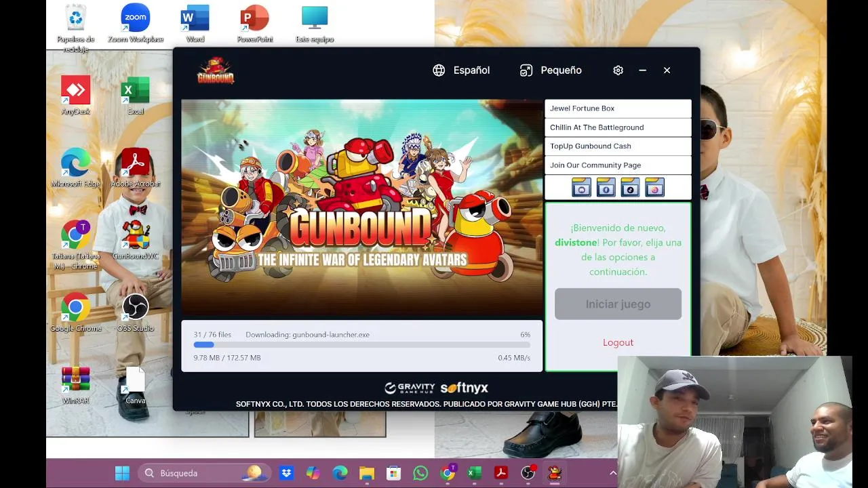Click the Búsqueda taskbar search box
The height and width of the screenshot is (488, 868).
click(x=204, y=473)
